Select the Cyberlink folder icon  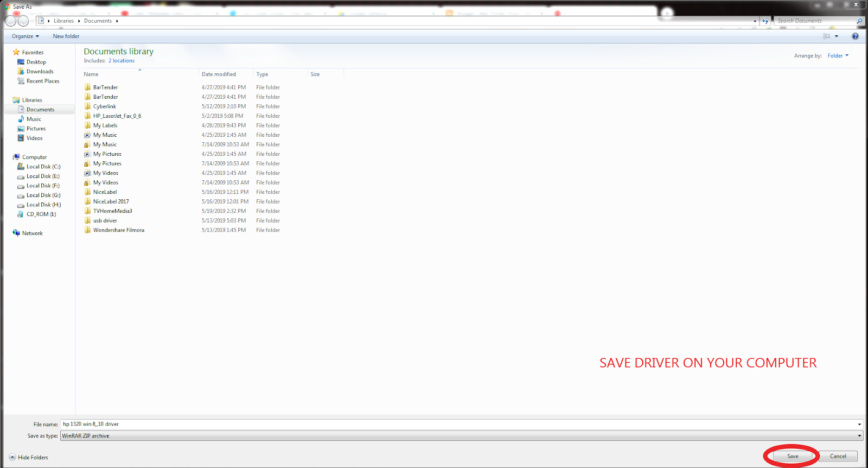(x=87, y=106)
